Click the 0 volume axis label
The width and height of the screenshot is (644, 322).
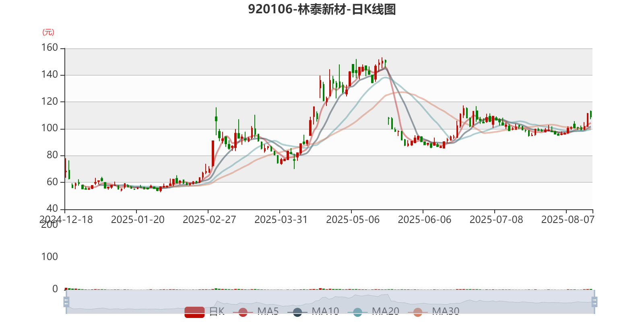[x=55, y=289]
